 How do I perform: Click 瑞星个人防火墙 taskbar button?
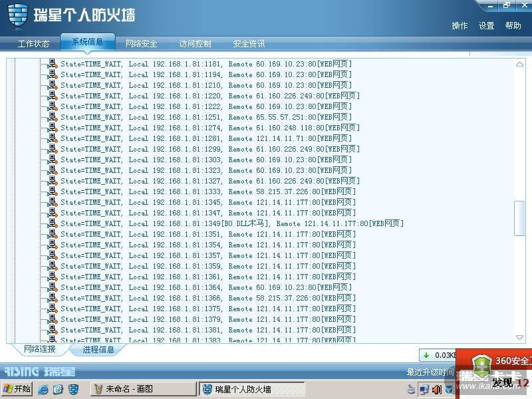click(252, 389)
